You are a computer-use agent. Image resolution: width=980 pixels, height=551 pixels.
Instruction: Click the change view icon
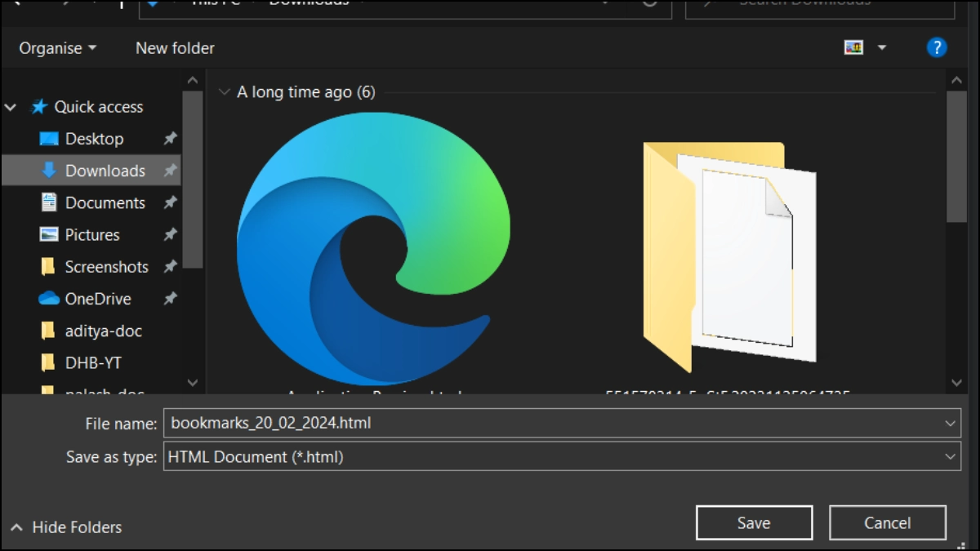tap(853, 47)
